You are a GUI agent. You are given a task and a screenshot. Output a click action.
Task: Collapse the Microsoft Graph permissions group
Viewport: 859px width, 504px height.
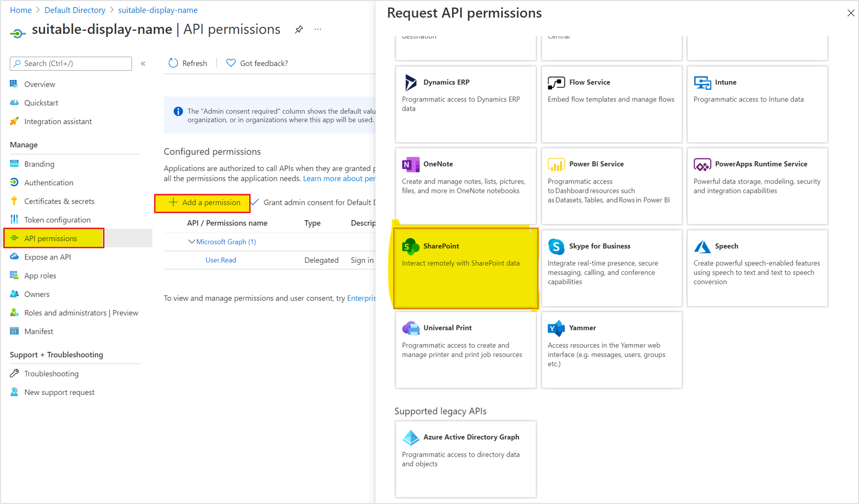pyautogui.click(x=191, y=242)
